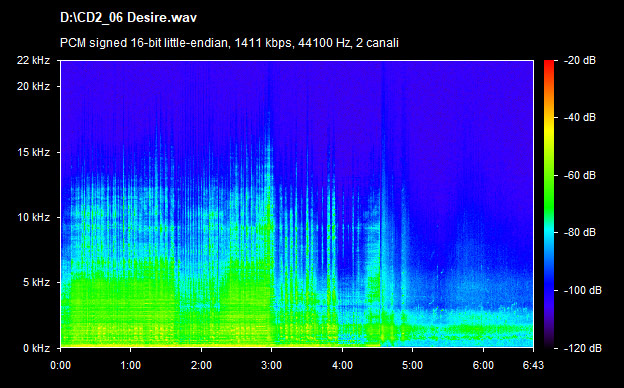
Task: Click the 0 kHz frequency axis label
Action: coord(36,348)
